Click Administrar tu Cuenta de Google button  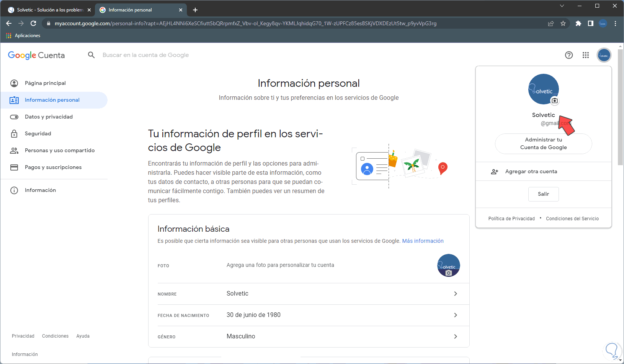point(544,144)
